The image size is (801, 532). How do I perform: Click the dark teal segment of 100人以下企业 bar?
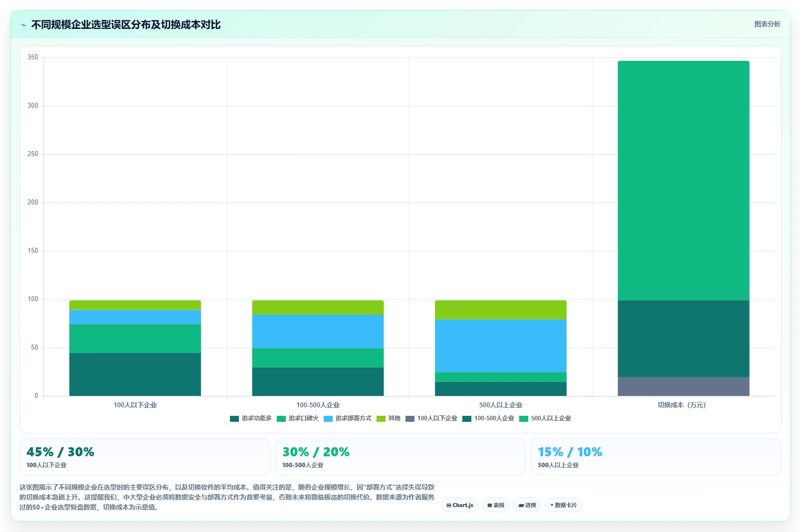coord(135,374)
